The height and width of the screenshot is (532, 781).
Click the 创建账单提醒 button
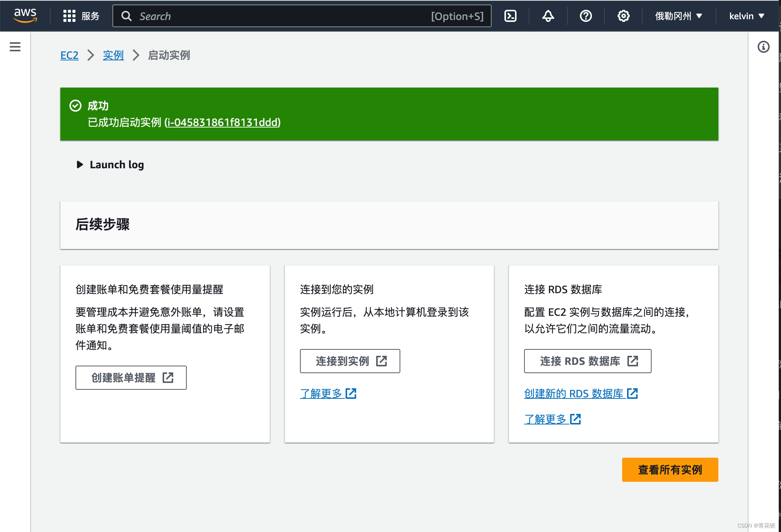tap(131, 378)
